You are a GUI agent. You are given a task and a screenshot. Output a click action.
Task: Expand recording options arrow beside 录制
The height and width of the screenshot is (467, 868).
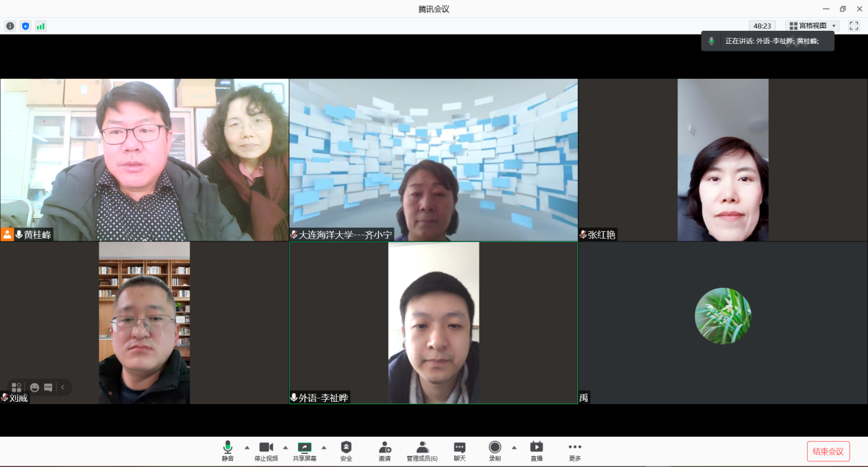(514, 448)
